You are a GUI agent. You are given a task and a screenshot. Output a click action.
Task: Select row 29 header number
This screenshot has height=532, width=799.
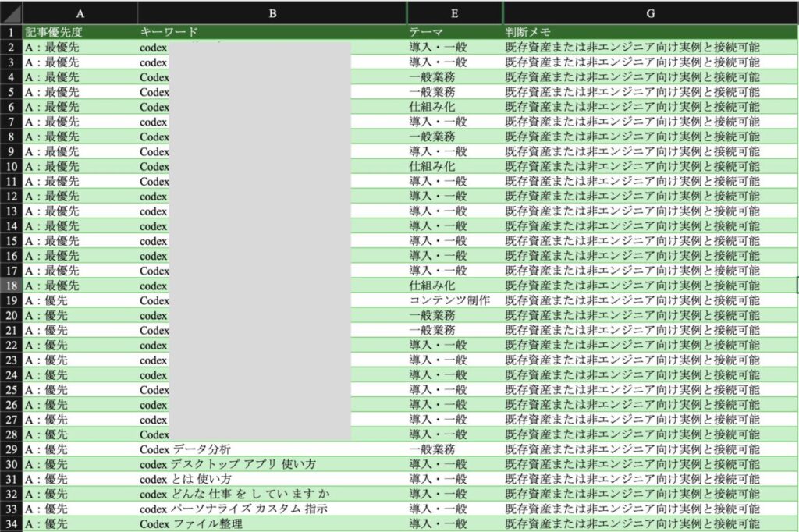coord(11,449)
